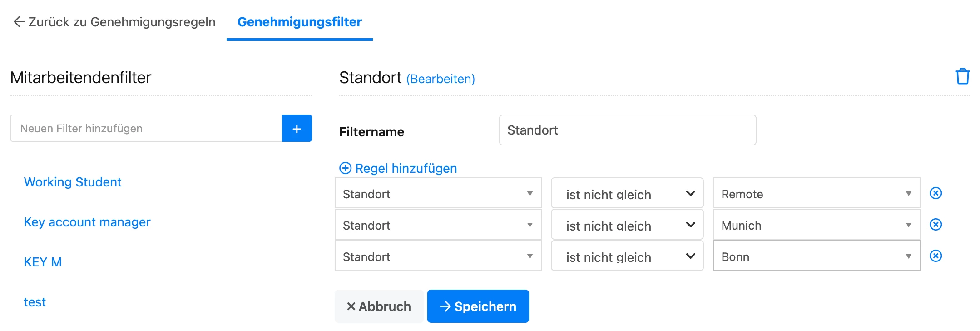Open the Bonn value dropdown
Viewport: 980px width, 331px height.
point(816,256)
